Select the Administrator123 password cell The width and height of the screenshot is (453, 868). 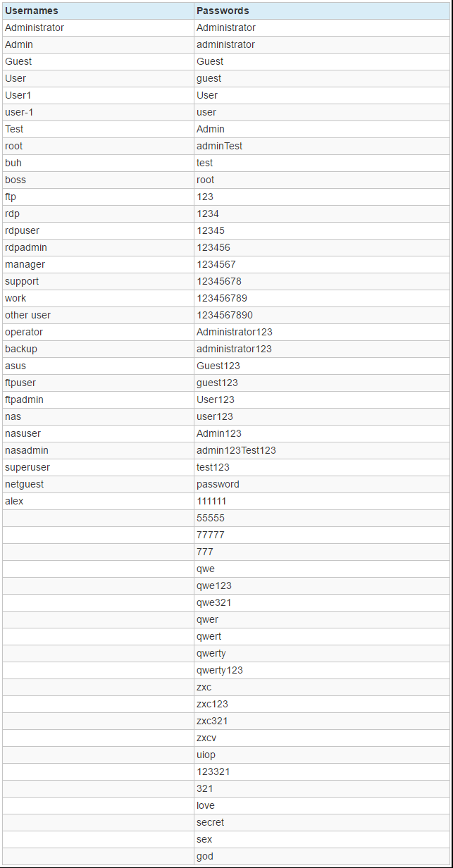[x=235, y=332]
